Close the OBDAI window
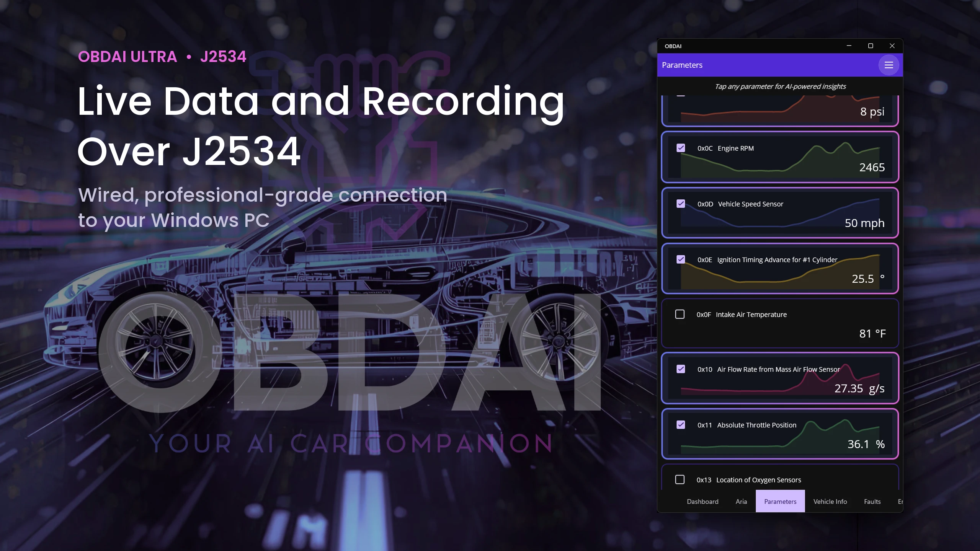The image size is (980, 551). 892,46
